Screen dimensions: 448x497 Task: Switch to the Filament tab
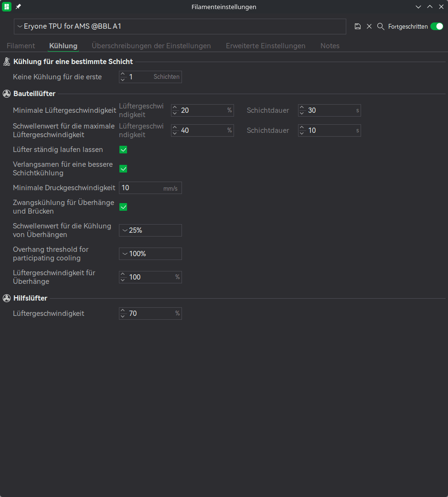pyautogui.click(x=21, y=46)
